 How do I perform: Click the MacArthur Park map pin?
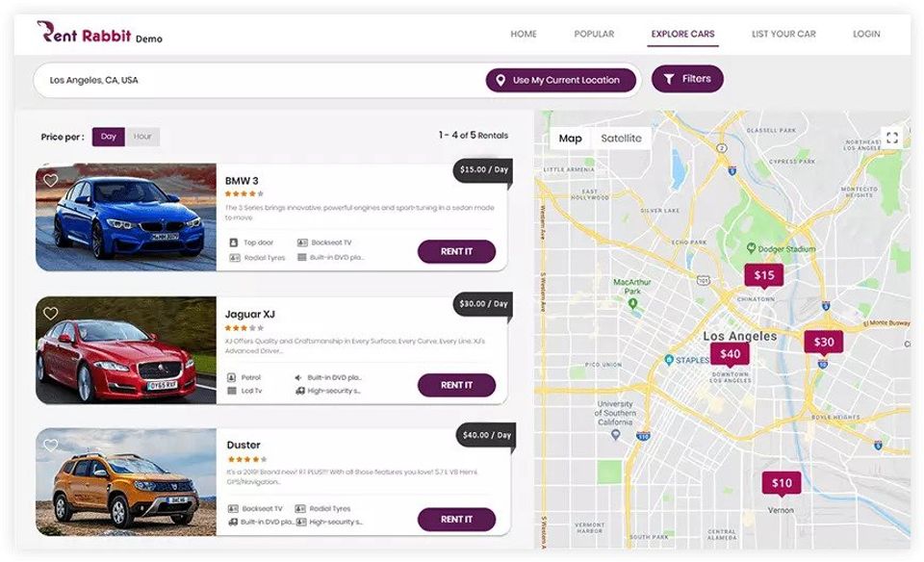[x=633, y=303]
